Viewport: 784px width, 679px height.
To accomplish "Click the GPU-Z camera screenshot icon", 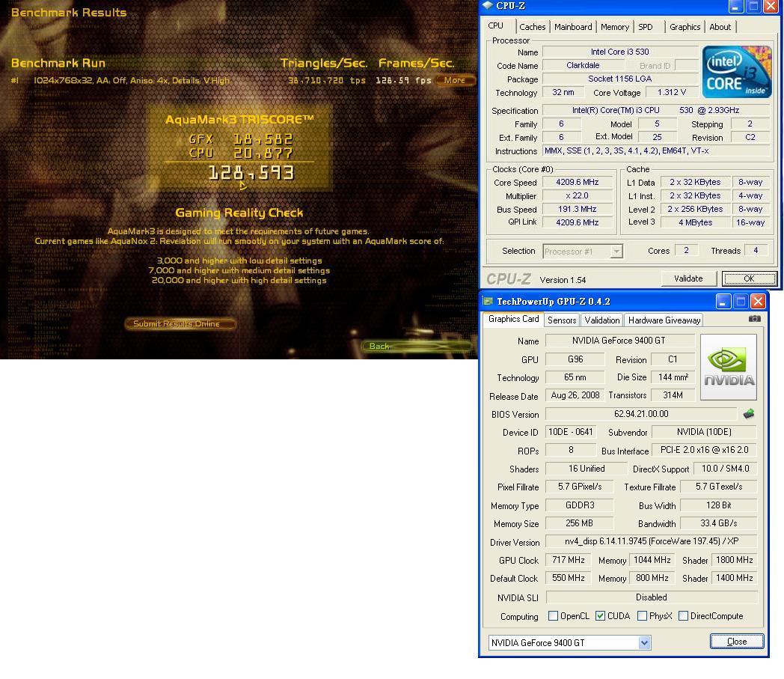I will pyautogui.click(x=754, y=319).
